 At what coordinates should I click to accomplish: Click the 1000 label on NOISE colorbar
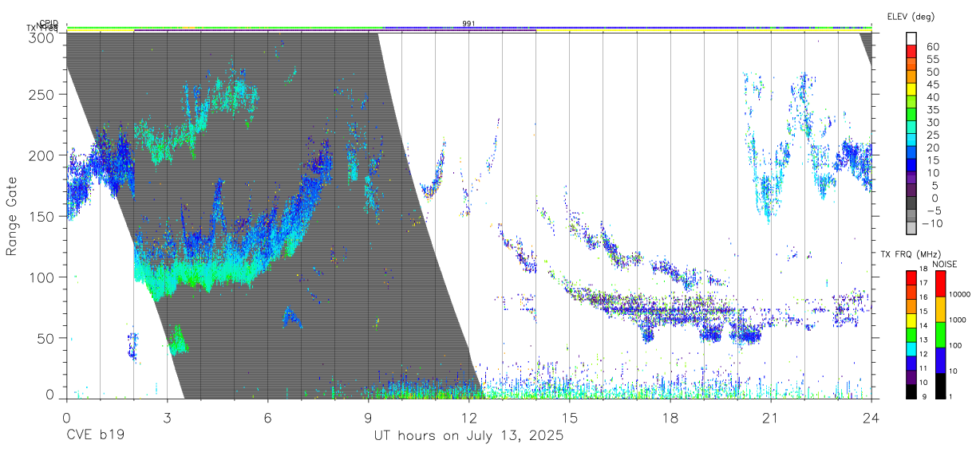tap(958, 320)
